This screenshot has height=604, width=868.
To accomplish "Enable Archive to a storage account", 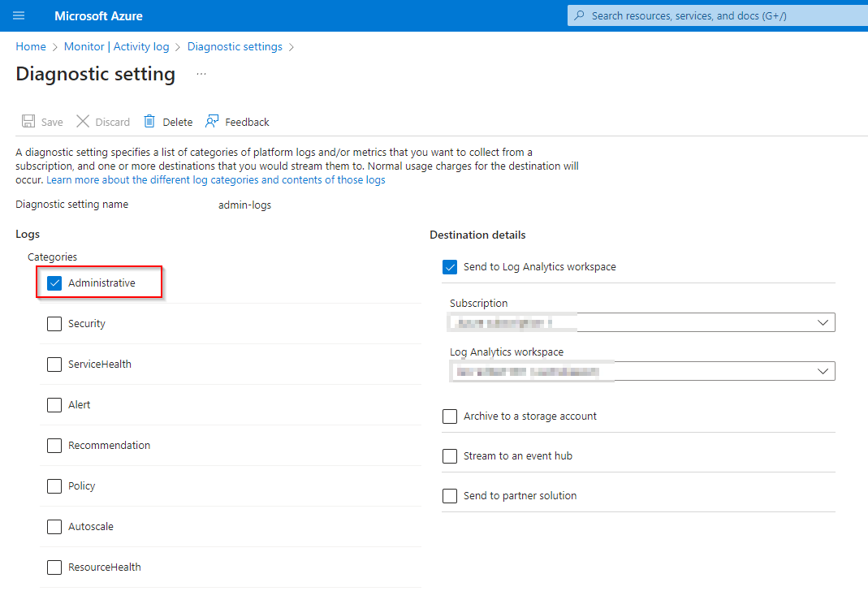I will [x=450, y=416].
